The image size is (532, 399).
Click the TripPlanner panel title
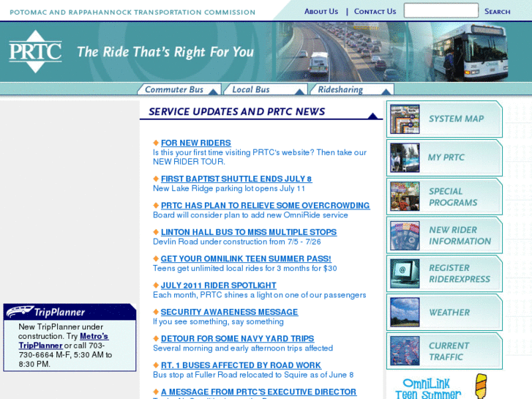tap(59, 312)
